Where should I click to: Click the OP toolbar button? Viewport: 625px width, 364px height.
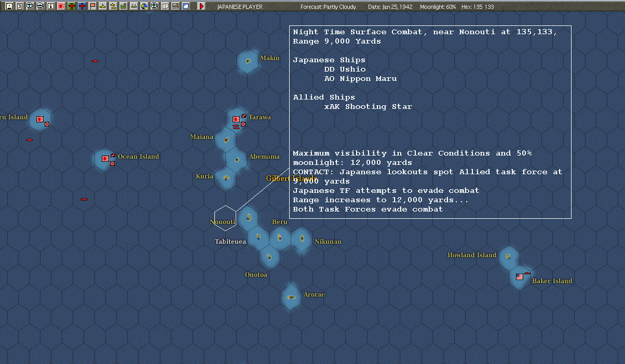tap(165, 6)
